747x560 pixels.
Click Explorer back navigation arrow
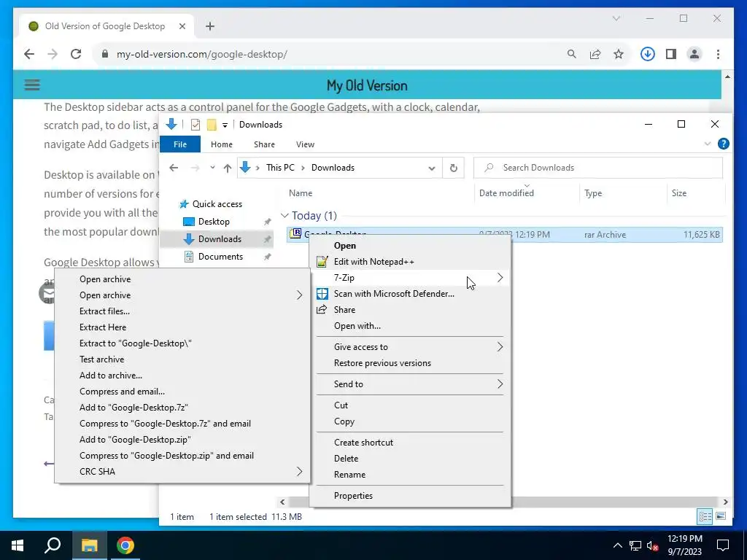point(174,168)
